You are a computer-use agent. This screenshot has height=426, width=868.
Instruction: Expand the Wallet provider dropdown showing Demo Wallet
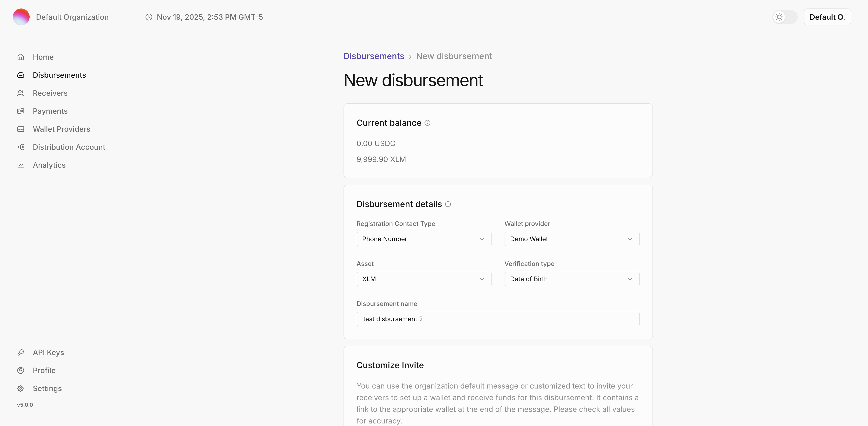572,239
